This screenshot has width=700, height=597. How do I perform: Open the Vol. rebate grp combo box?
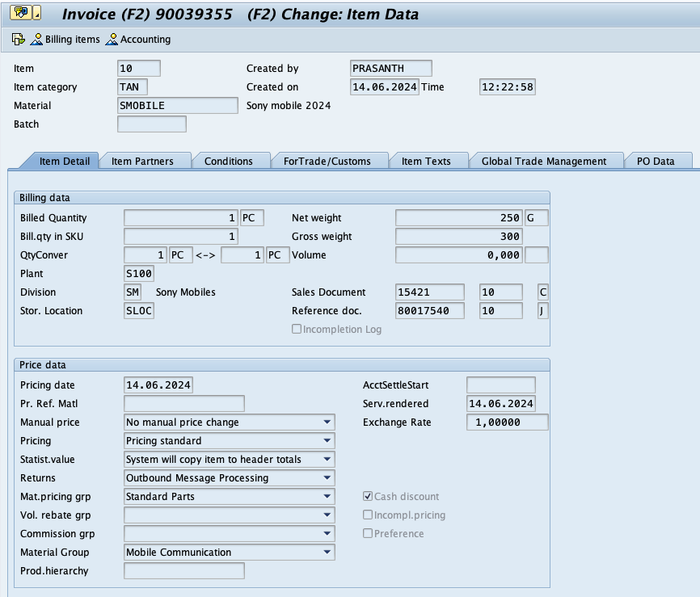coord(326,515)
